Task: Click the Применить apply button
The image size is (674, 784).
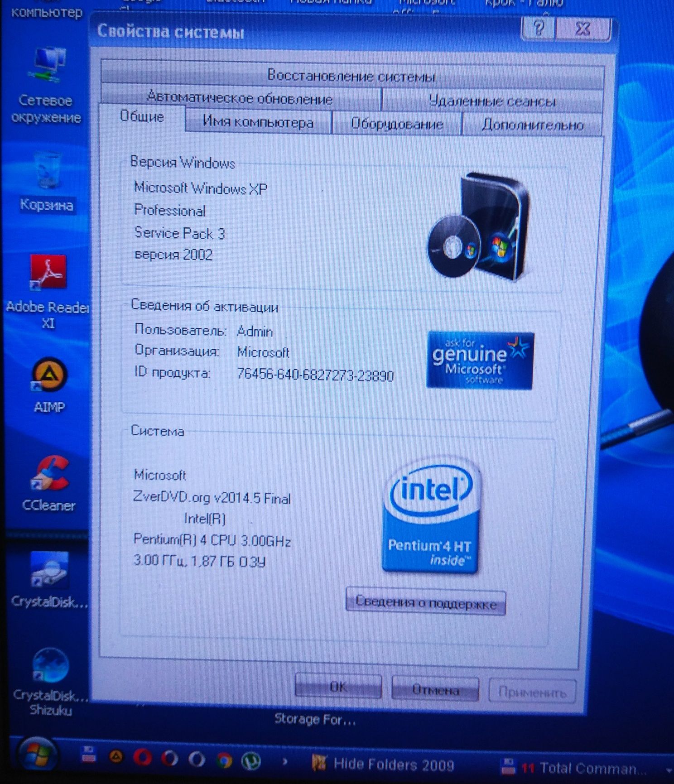Action: click(x=532, y=692)
